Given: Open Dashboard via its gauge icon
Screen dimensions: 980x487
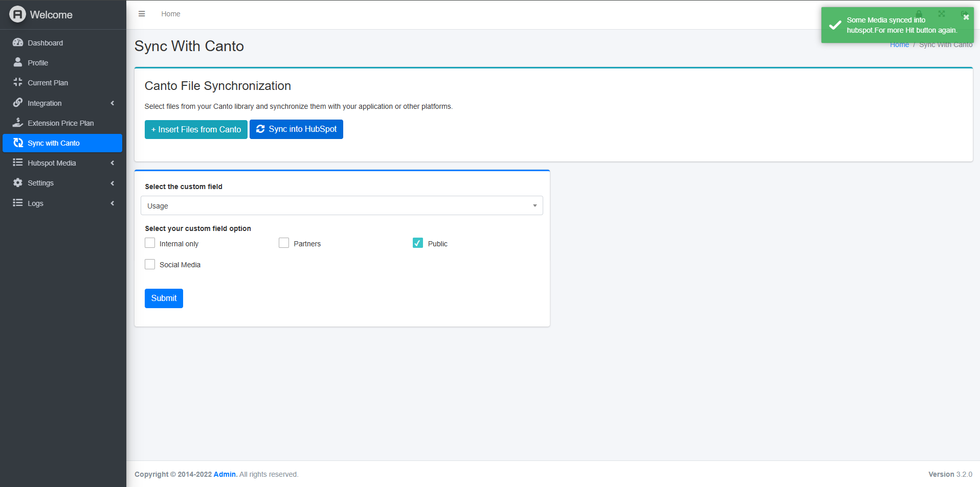Looking at the screenshot, I should coord(18,42).
